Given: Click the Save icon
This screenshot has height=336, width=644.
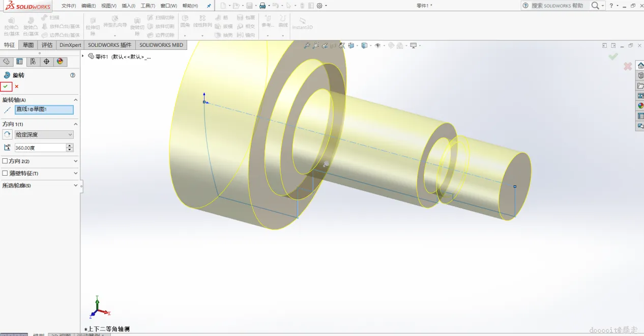Looking at the screenshot, I should [x=249, y=6].
